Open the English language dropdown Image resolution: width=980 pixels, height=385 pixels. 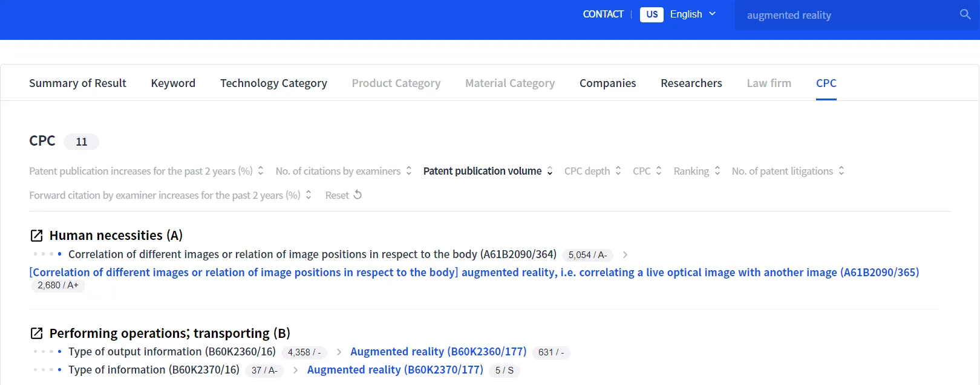click(x=693, y=15)
